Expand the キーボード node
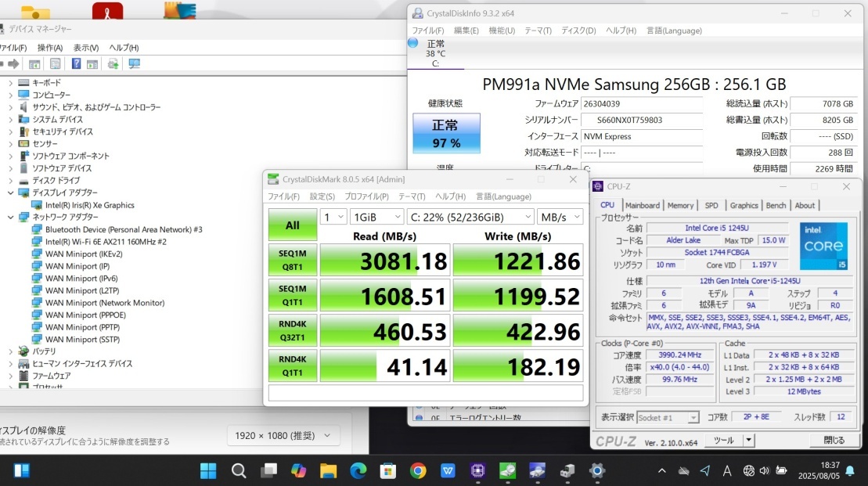 (x=10, y=82)
